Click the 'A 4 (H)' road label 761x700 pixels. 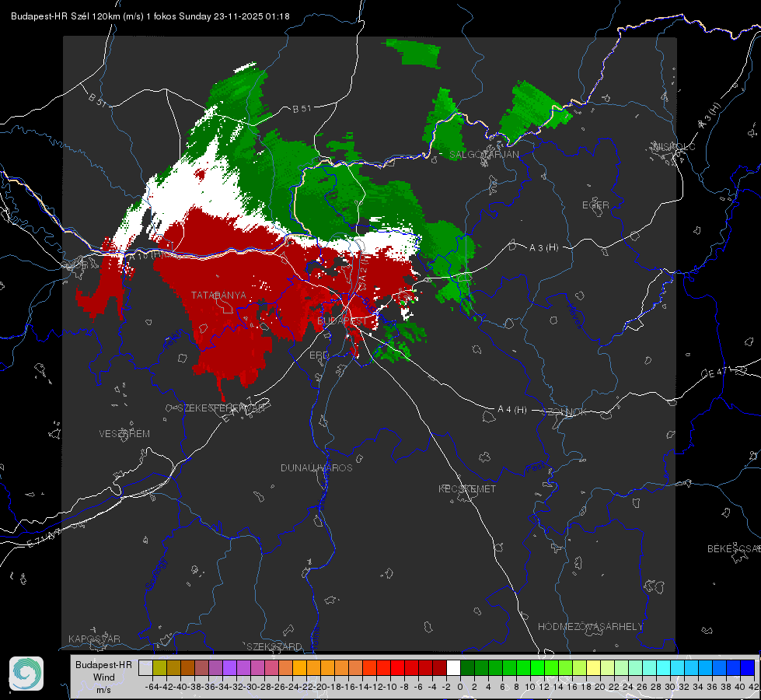512,410
